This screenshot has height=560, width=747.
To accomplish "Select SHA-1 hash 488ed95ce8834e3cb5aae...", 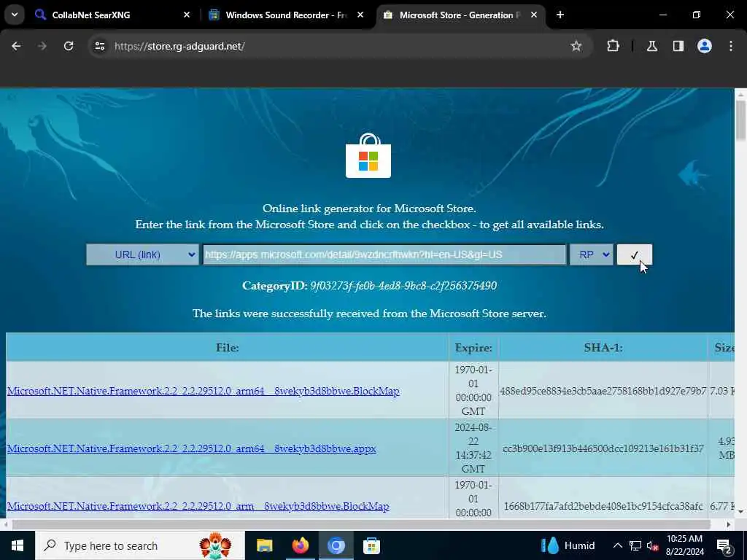I will [x=603, y=391].
